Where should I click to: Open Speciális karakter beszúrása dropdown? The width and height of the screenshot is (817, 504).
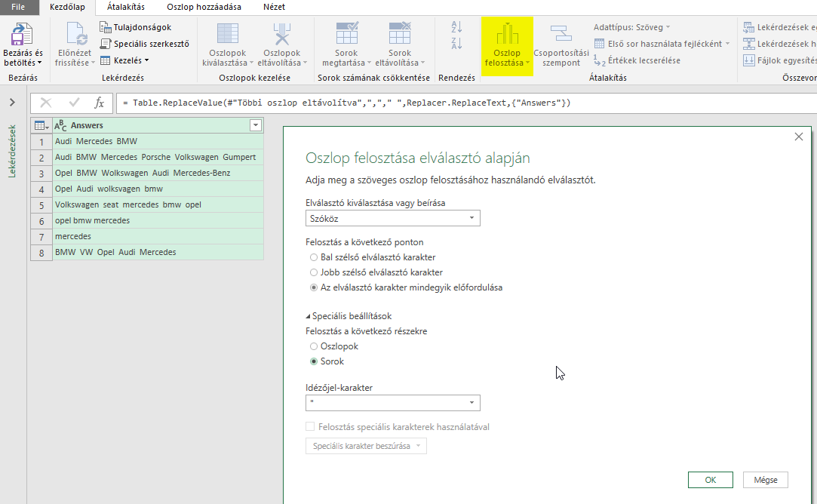[367, 446]
